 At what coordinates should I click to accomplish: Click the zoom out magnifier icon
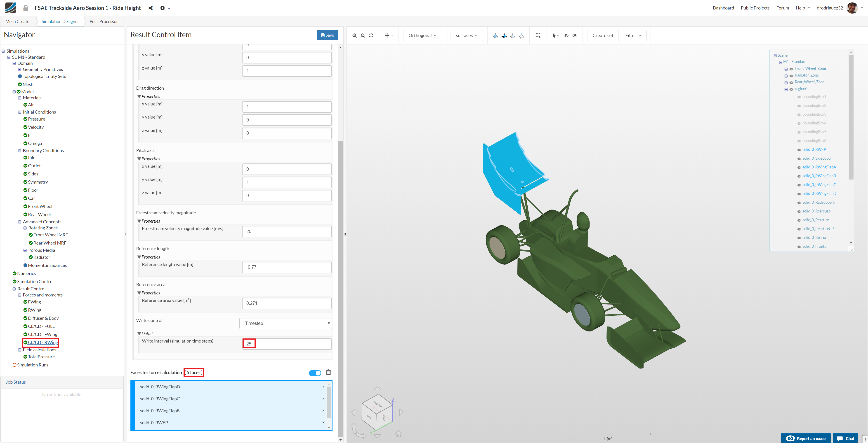tap(363, 35)
